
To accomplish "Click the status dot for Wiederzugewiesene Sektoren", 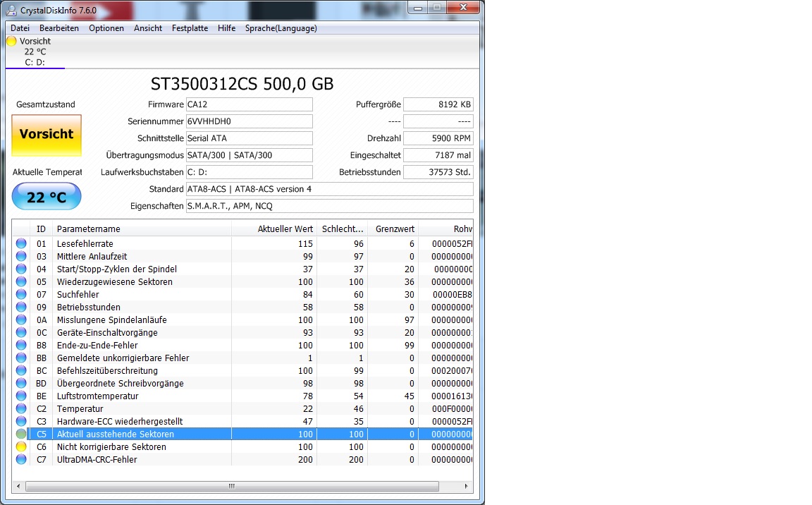I will point(21,281).
